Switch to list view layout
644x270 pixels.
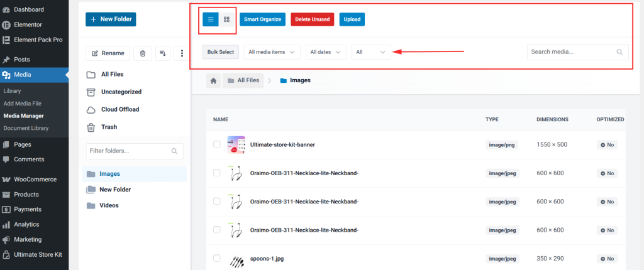211,19
